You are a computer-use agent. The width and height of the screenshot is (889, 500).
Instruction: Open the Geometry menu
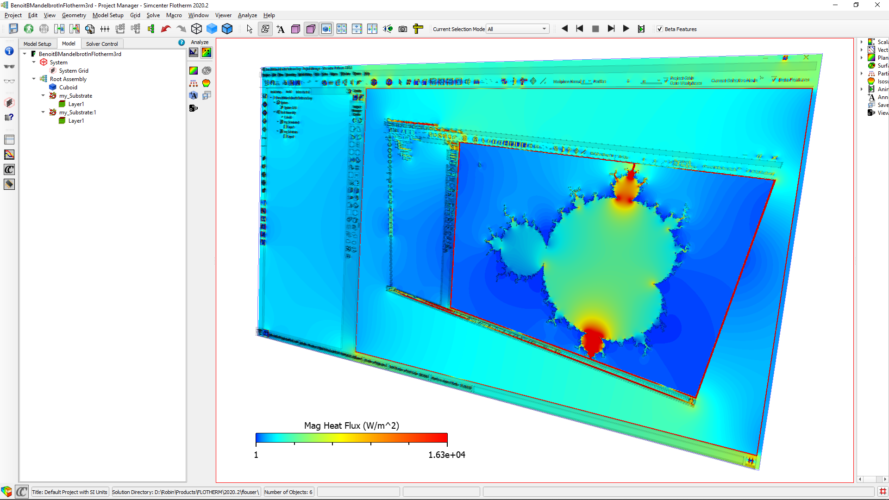[x=73, y=15]
